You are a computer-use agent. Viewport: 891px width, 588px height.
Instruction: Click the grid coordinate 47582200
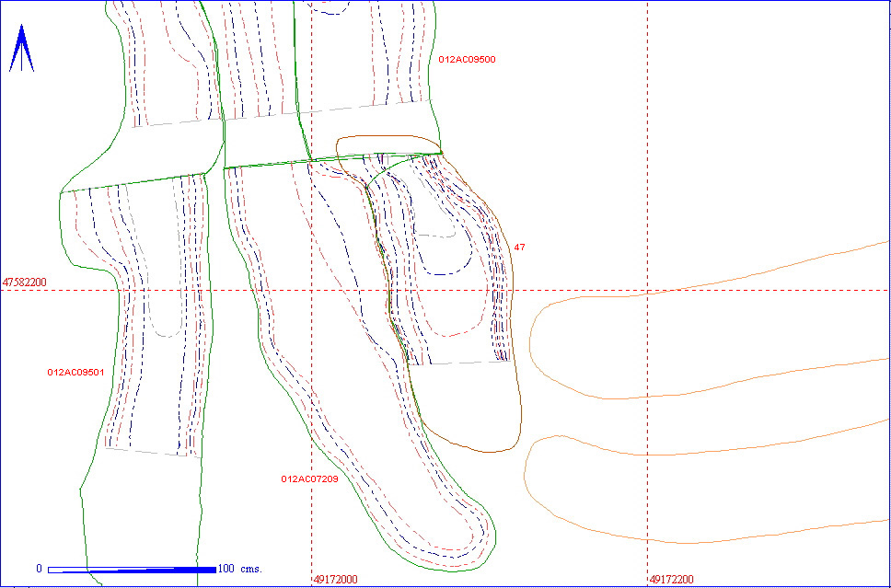[25, 282]
